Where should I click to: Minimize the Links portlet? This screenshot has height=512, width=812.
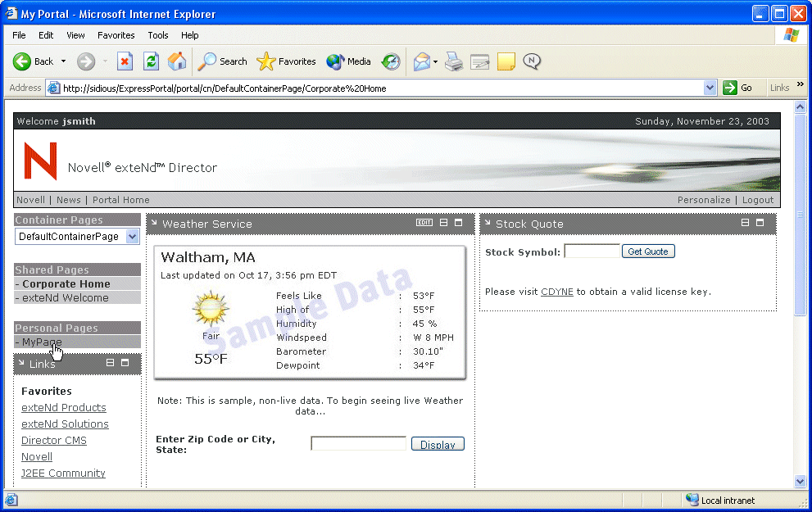111,363
